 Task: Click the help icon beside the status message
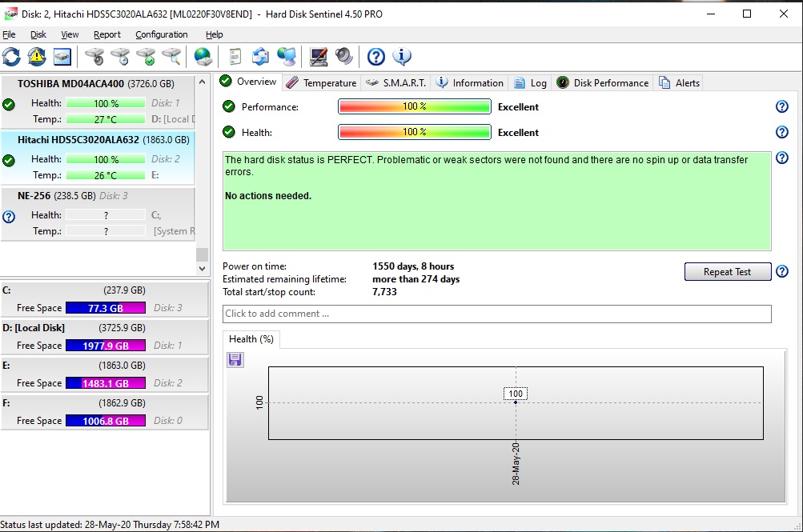point(782,158)
